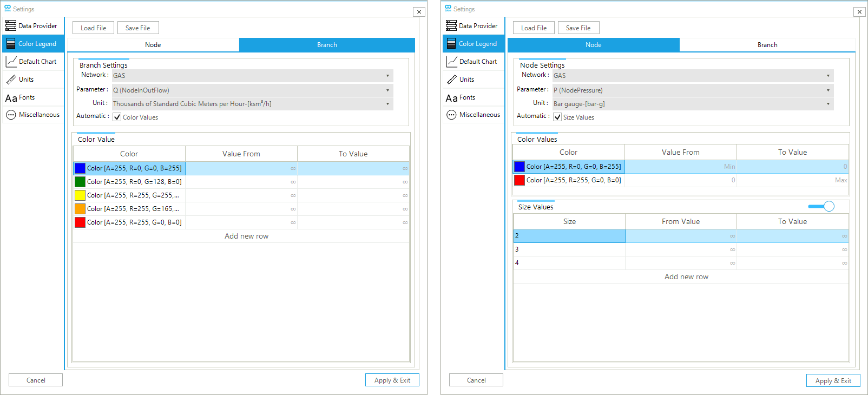Open Data Provider in right Settings window
Screen dimensions: 868x395
click(473, 25)
